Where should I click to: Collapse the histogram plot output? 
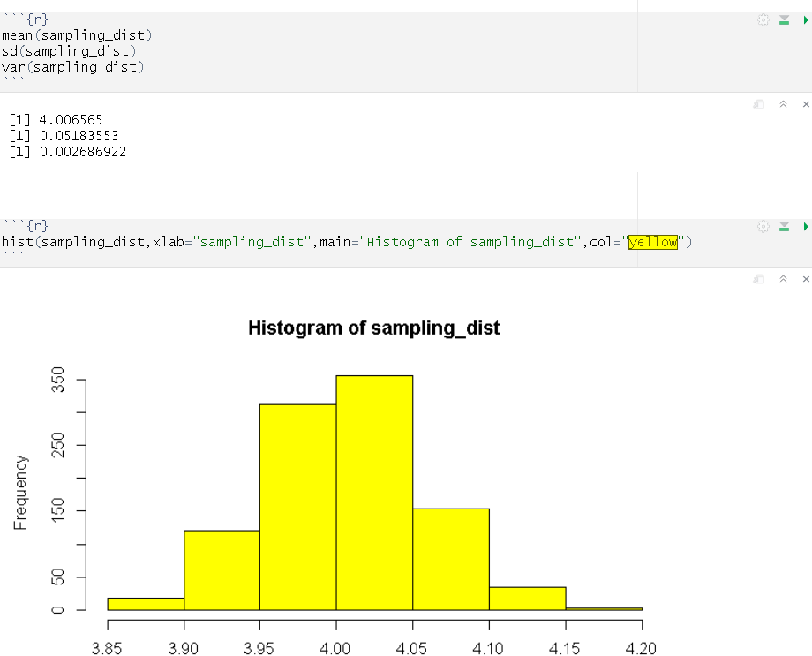point(782,277)
